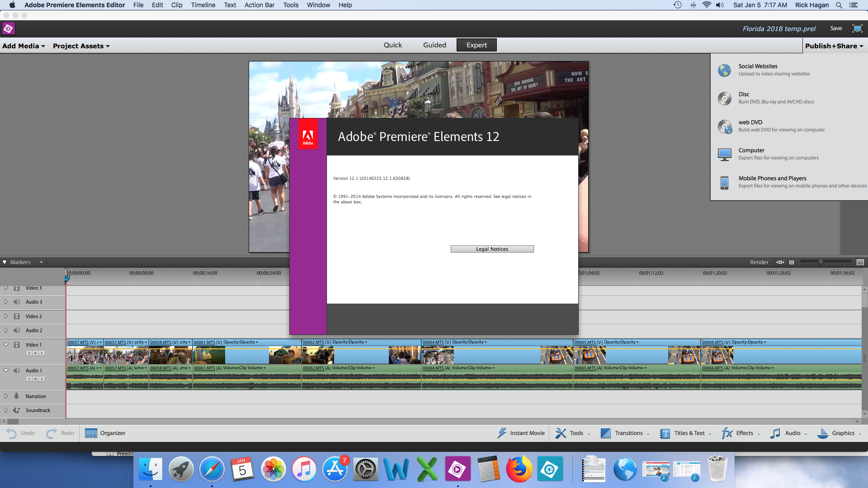Expand the Video 2 track
The width and height of the screenshot is (868, 488).
6,316
